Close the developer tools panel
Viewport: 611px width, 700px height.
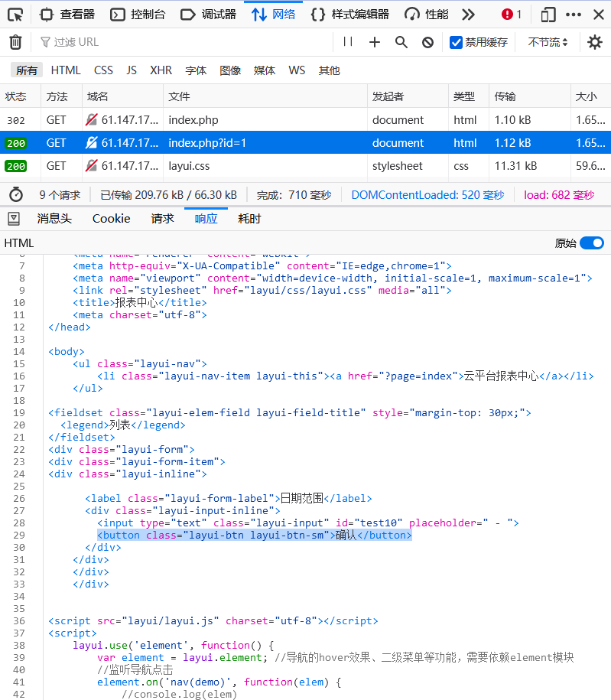pyautogui.click(x=599, y=15)
